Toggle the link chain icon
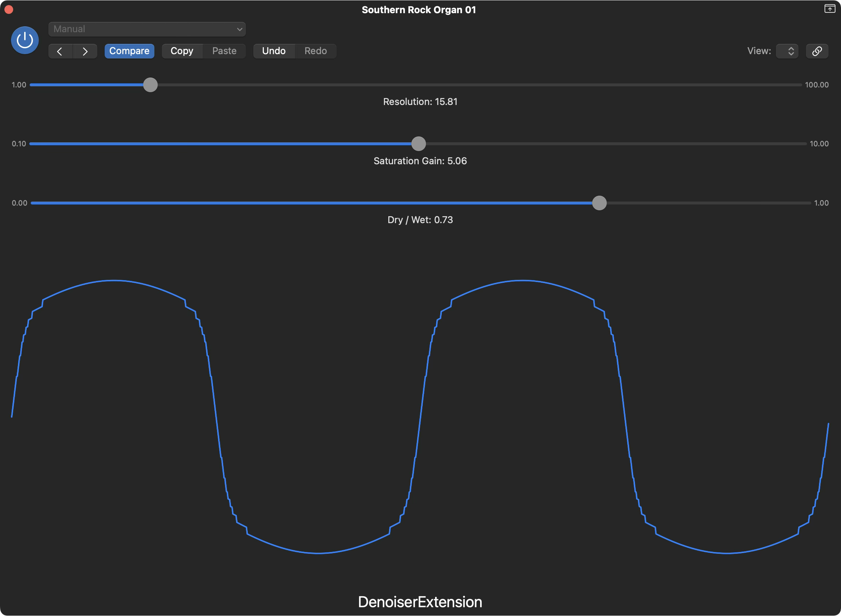The height and width of the screenshot is (616, 841). point(817,51)
